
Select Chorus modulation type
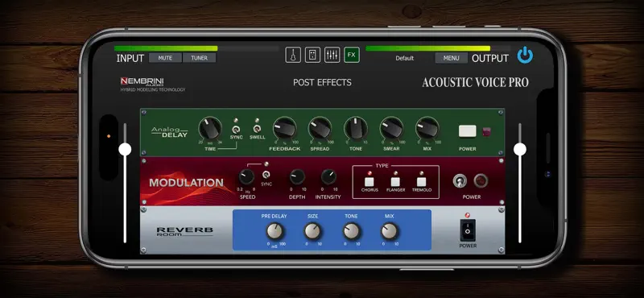click(x=369, y=182)
